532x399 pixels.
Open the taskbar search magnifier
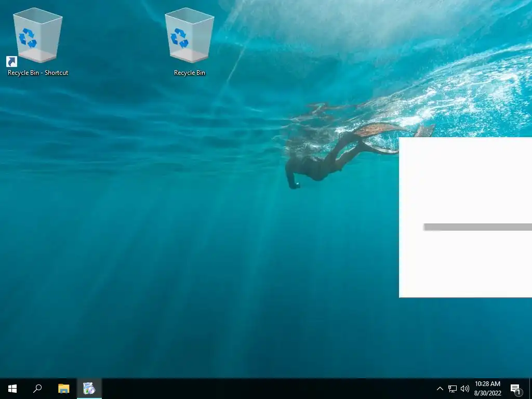pyautogui.click(x=37, y=389)
